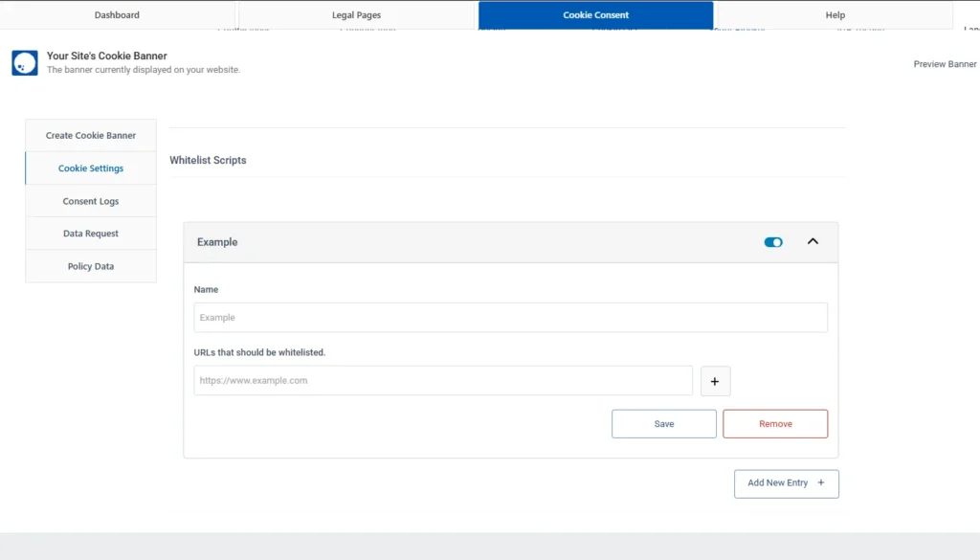Click the Preview Banner link
This screenshot has width=980, height=560.
click(x=945, y=64)
